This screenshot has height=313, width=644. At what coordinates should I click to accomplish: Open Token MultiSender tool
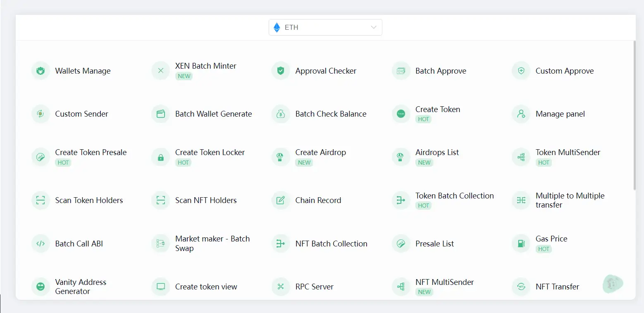tap(568, 153)
